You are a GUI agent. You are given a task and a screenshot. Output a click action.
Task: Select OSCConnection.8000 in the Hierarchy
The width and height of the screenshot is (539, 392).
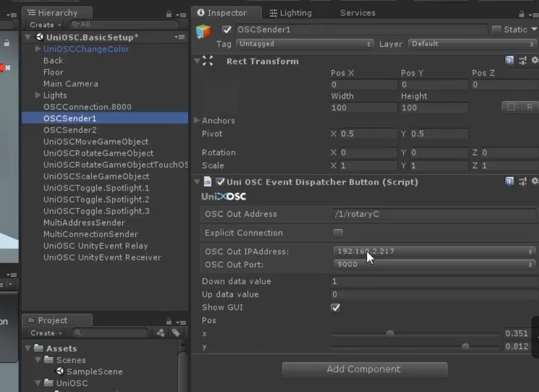pyautogui.click(x=87, y=107)
